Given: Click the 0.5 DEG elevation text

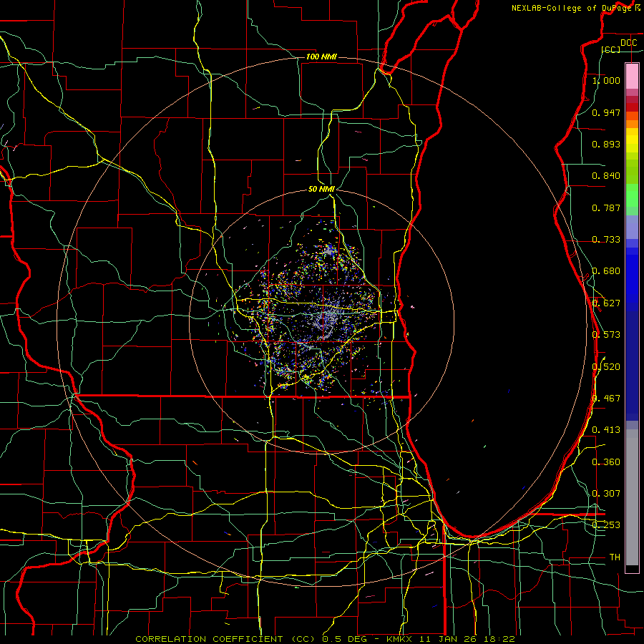Looking at the screenshot, I should pos(345,639).
